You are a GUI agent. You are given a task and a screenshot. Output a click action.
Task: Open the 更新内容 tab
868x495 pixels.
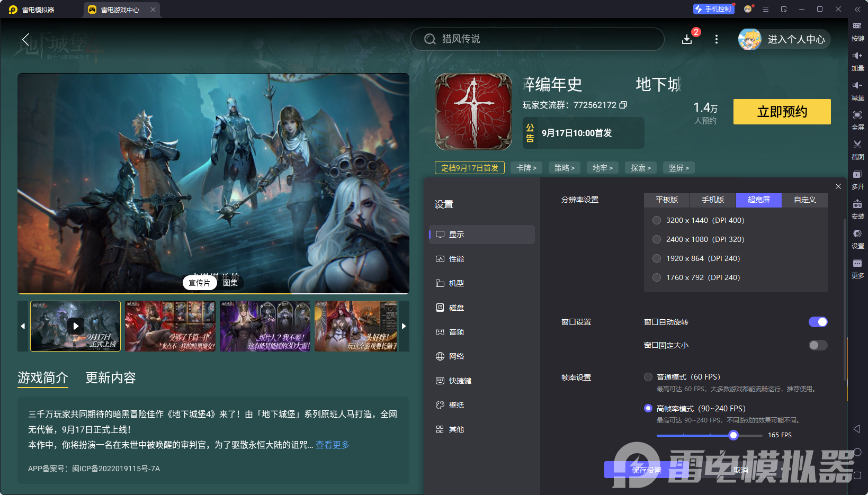[x=111, y=377]
